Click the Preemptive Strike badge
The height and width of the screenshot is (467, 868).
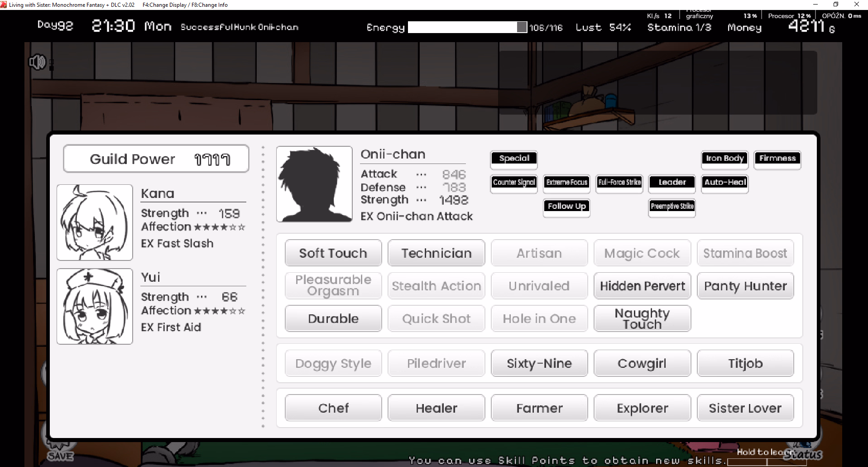(x=672, y=207)
